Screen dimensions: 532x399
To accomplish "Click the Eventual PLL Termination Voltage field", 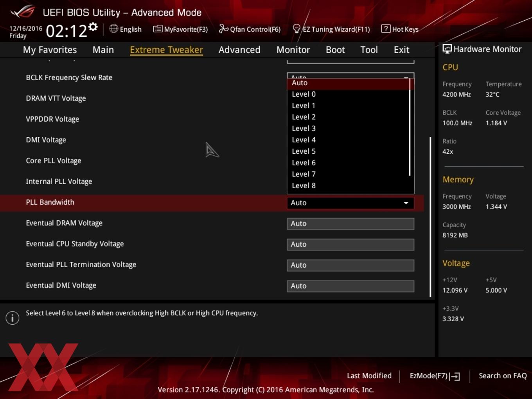I will pos(350,265).
